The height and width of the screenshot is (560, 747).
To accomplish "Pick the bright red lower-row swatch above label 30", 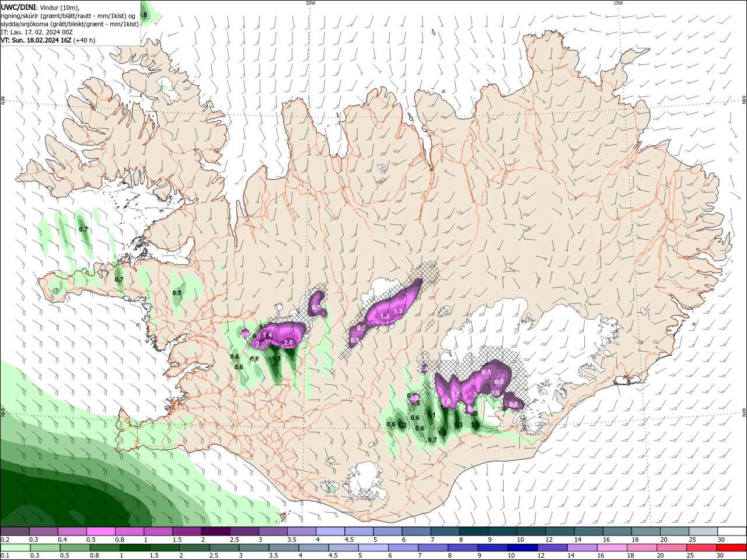I will coord(732,548).
